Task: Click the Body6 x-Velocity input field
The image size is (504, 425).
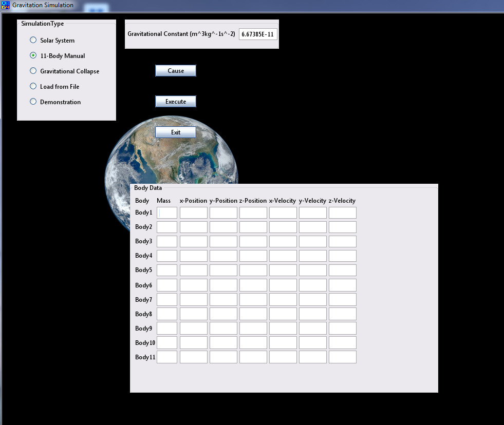Action: click(x=283, y=285)
